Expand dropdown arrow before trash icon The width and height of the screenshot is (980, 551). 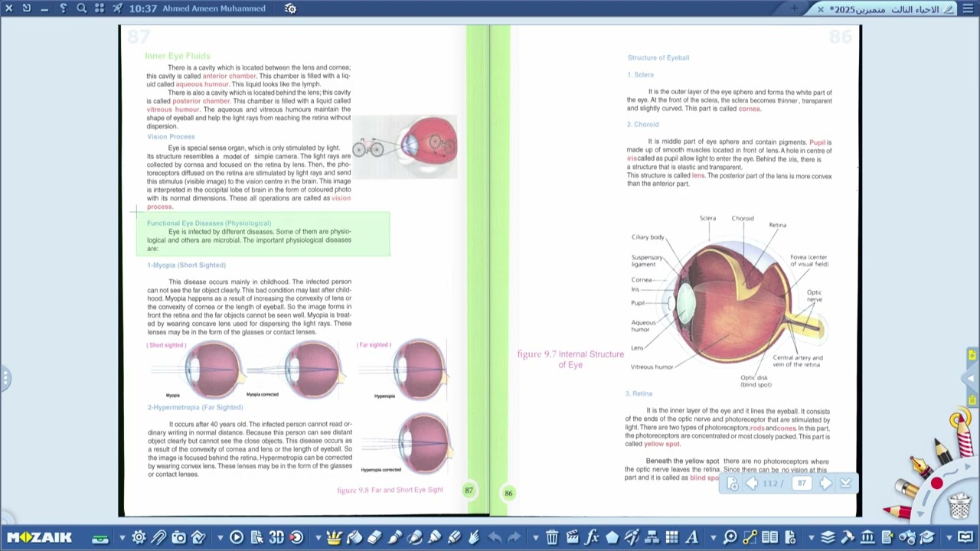point(535,537)
